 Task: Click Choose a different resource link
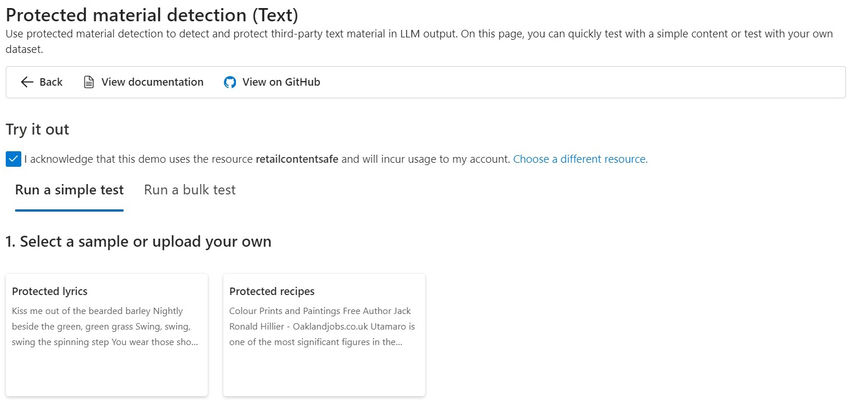(580, 159)
